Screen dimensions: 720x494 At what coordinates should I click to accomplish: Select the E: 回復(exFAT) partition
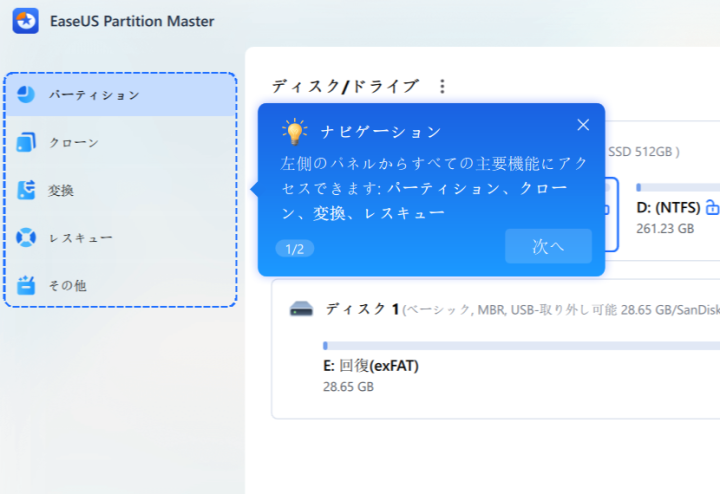click(371, 366)
